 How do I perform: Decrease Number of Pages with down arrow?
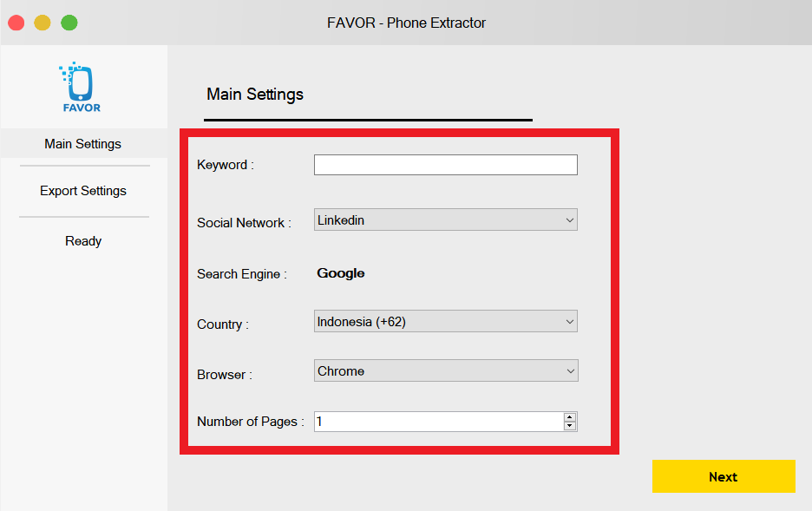(x=570, y=426)
